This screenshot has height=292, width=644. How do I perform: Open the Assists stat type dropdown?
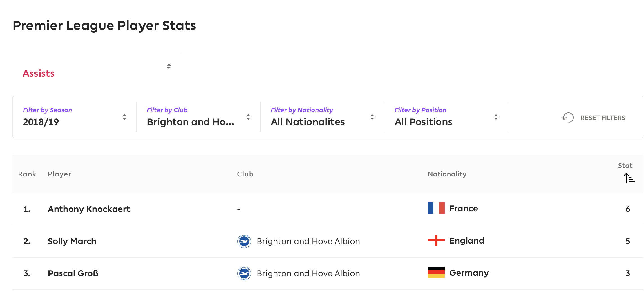(x=97, y=67)
